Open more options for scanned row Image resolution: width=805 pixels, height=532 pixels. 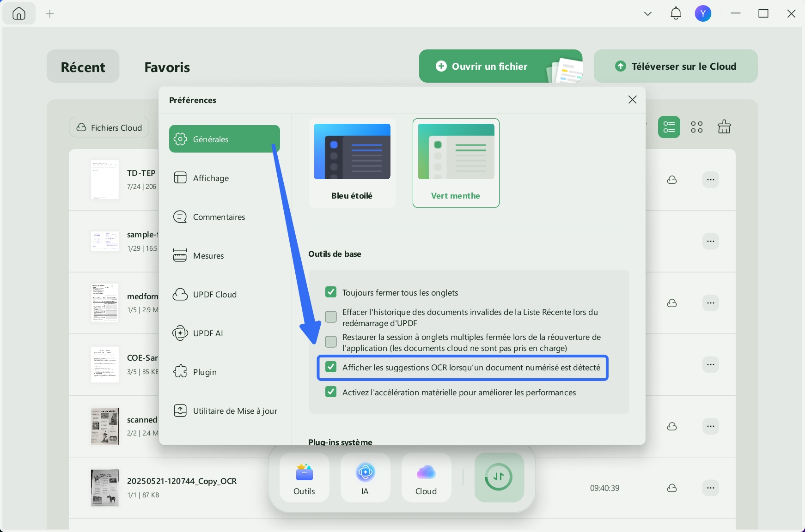(x=711, y=426)
